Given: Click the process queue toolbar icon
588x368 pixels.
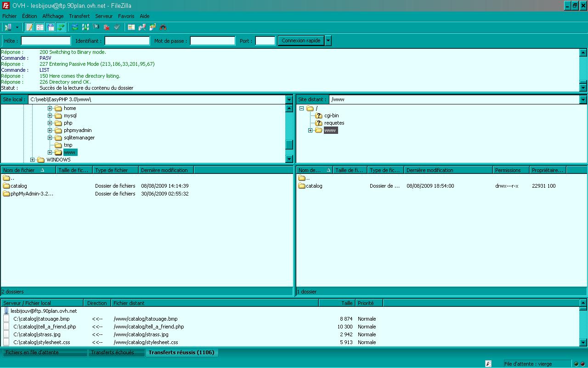Looking at the screenshot, I should point(85,27).
